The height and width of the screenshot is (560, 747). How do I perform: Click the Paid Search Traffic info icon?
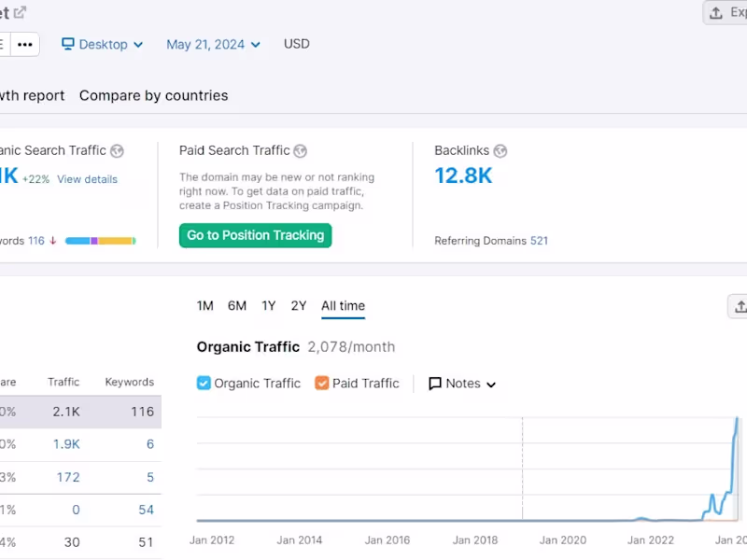tap(300, 150)
